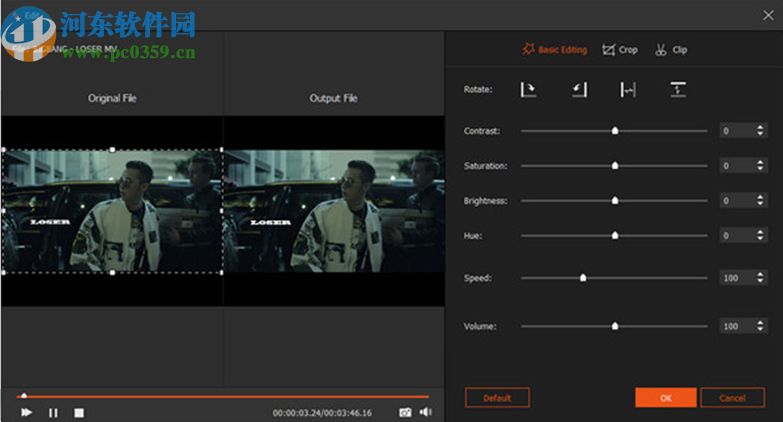Mute audio using the speaker icon
This screenshot has width=783, height=422.
click(425, 411)
